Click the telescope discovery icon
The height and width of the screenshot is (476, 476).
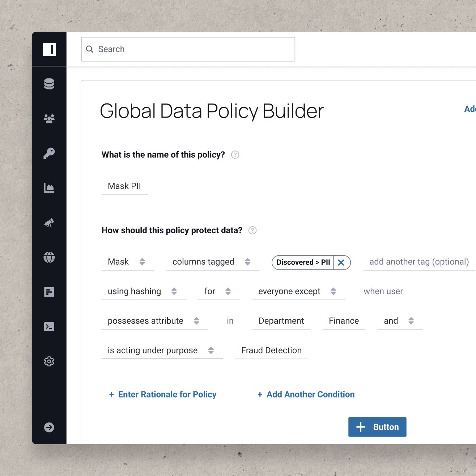coord(49,222)
